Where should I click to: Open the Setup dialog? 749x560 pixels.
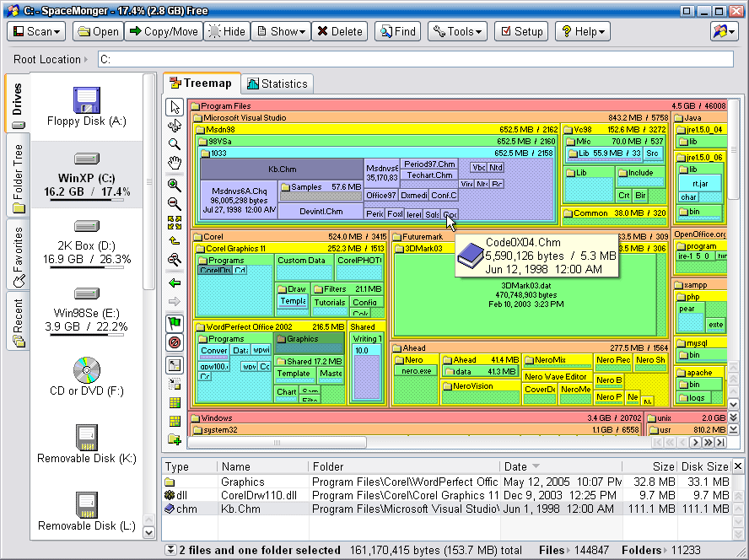(x=521, y=31)
